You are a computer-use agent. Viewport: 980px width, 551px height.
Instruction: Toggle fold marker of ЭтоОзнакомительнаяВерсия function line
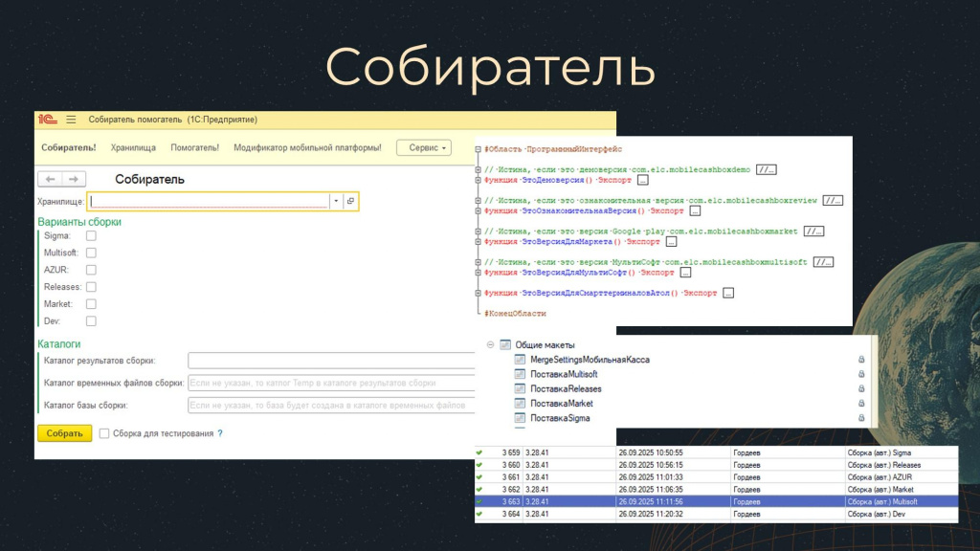[x=479, y=210]
